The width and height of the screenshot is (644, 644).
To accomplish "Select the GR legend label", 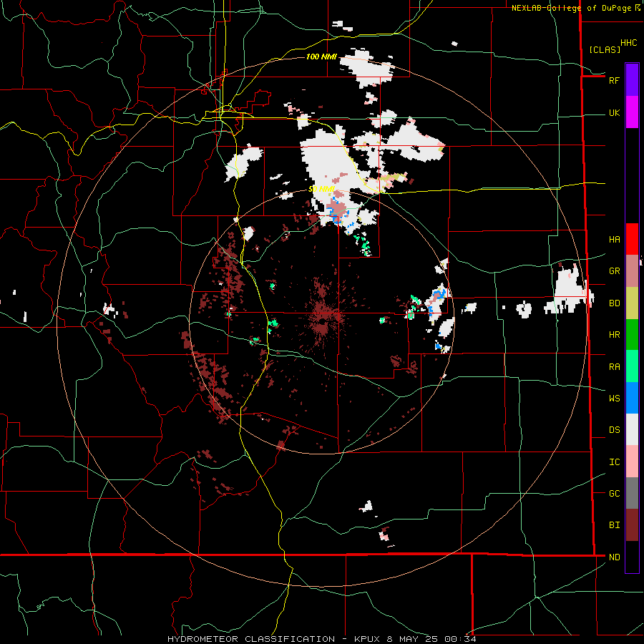I will (x=614, y=271).
